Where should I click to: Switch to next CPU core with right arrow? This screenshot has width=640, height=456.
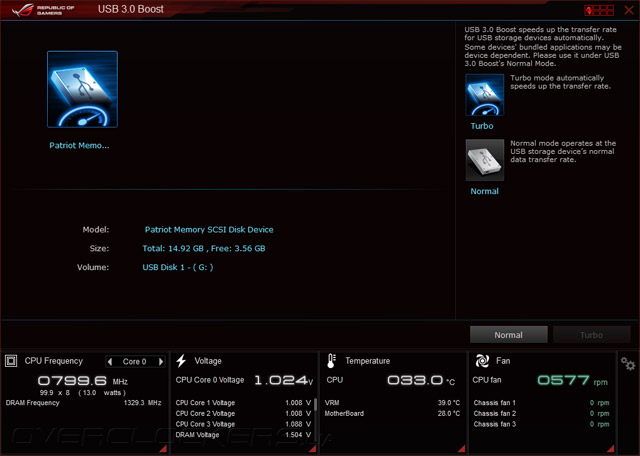pyautogui.click(x=161, y=361)
